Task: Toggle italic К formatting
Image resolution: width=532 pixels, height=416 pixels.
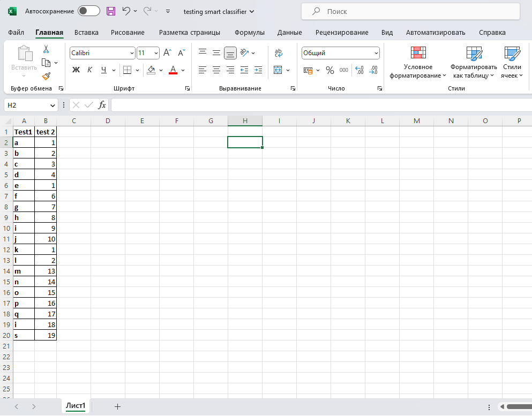Action: point(89,70)
